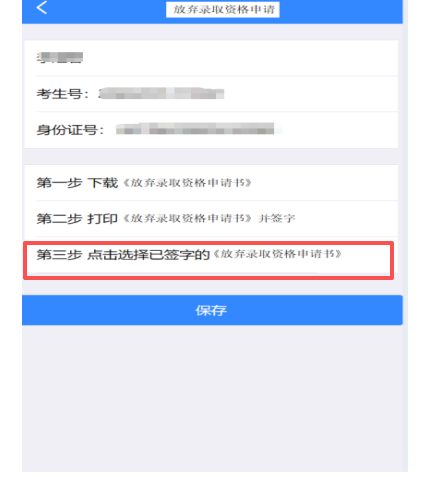Viewport: 427px width, 477px height.
Task: Click the 第三步 step label
Action: 59,254
